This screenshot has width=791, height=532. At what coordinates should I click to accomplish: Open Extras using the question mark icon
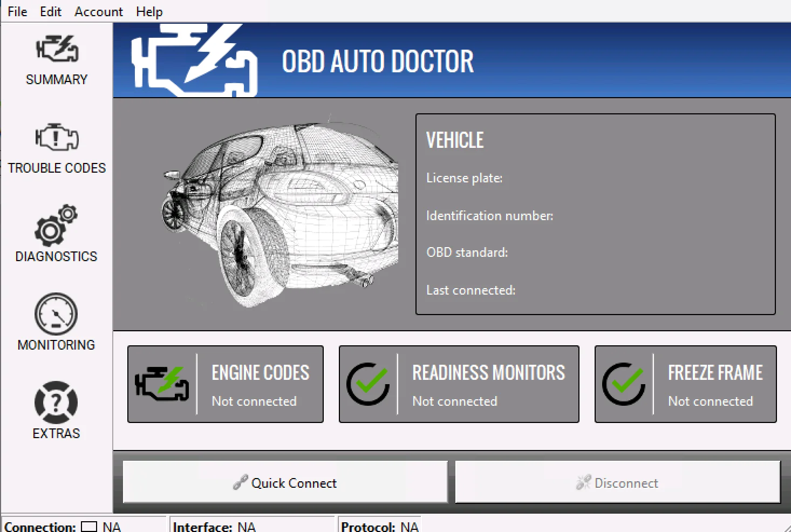tap(56, 402)
